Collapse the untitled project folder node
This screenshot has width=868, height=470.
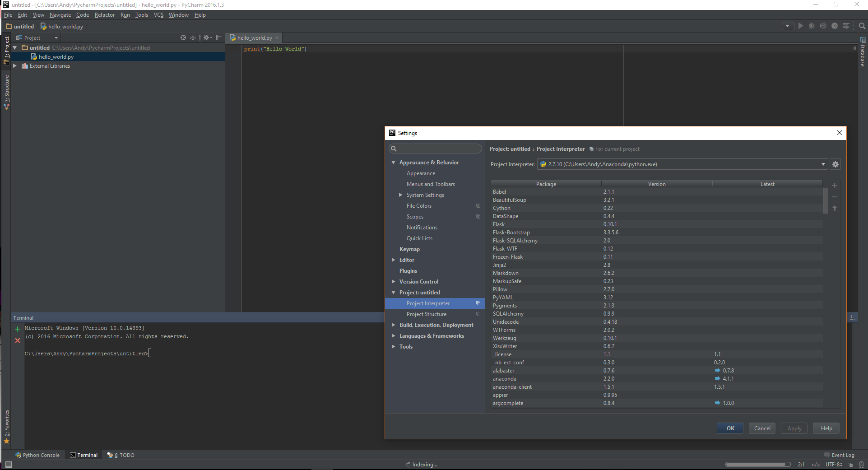(x=15, y=48)
